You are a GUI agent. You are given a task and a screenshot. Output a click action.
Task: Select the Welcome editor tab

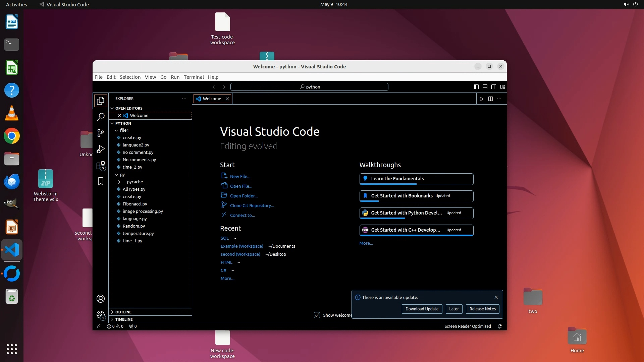(x=212, y=99)
